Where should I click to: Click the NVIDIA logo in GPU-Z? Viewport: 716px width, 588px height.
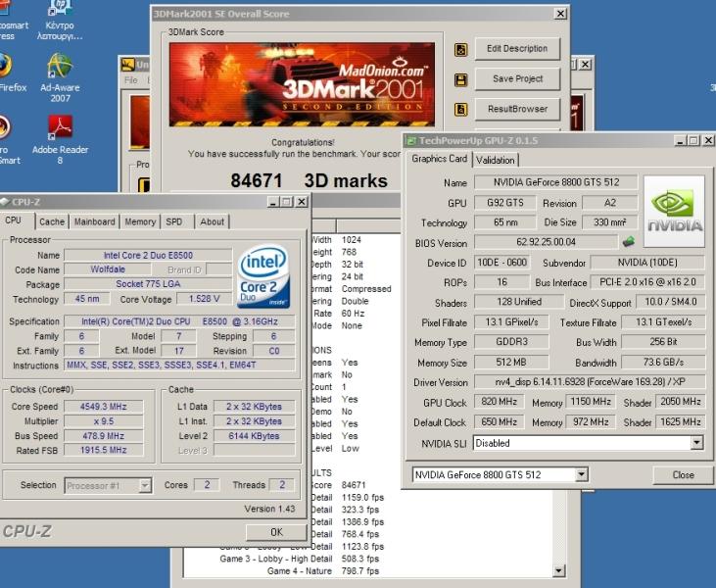(x=674, y=211)
